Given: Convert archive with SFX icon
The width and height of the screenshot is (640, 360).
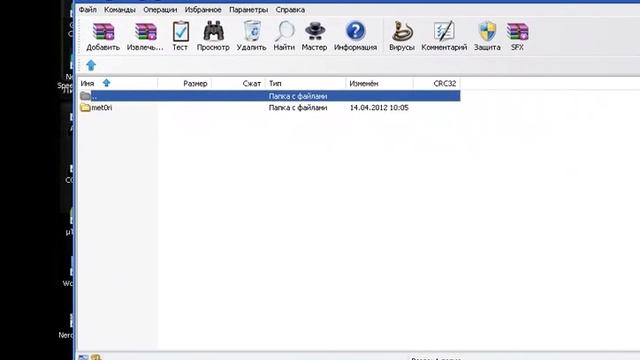Looking at the screenshot, I should click(517, 31).
